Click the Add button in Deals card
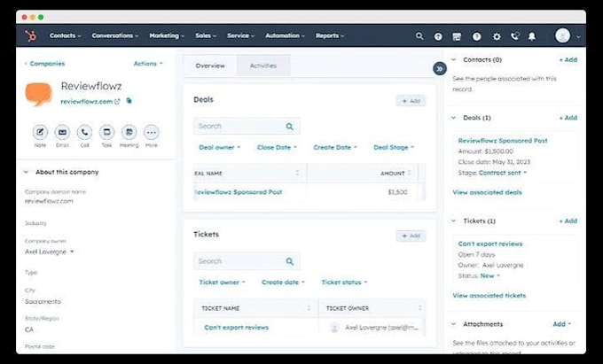This screenshot has height=364, width=603. coord(411,101)
